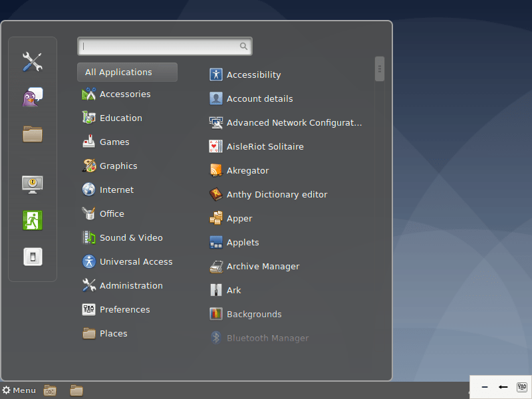
Task: Open System Settings from the sidebar wrench icon
Action: 31,62
